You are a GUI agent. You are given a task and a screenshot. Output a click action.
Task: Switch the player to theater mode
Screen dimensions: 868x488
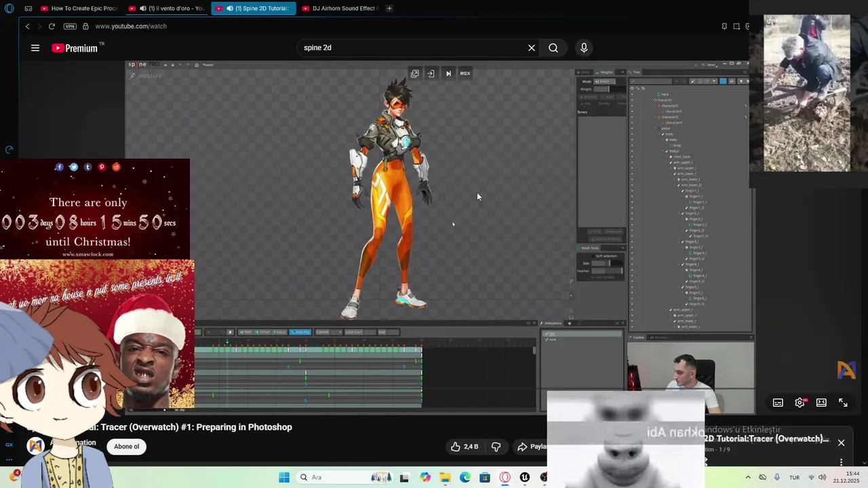pos(821,403)
